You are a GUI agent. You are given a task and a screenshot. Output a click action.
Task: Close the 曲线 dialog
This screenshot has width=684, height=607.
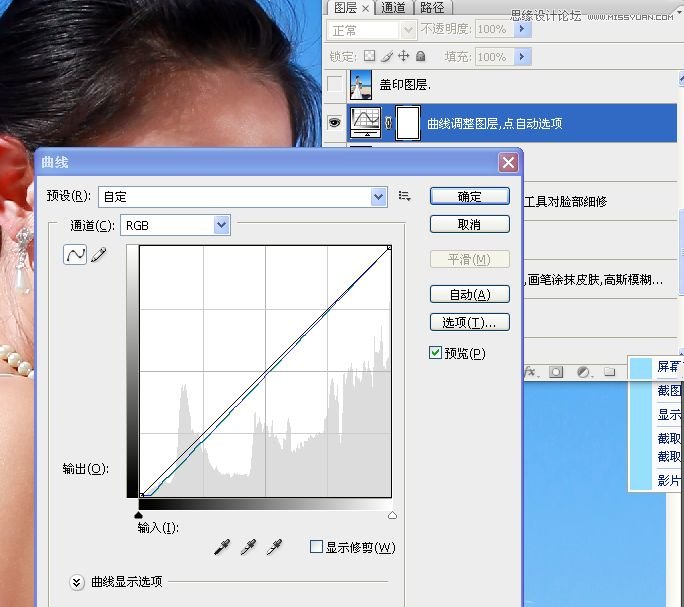click(508, 163)
